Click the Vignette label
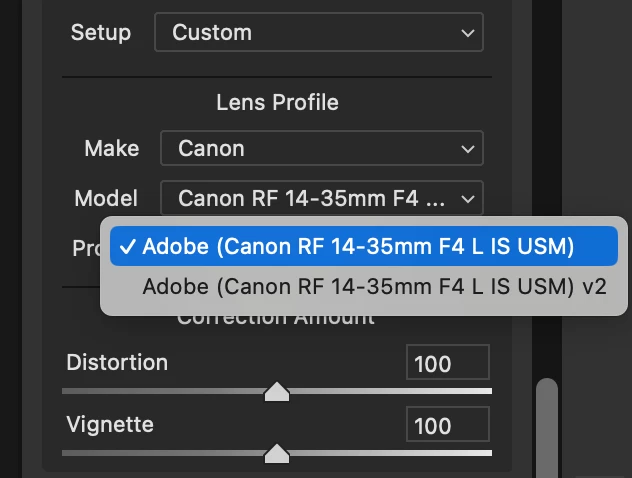 (110, 424)
